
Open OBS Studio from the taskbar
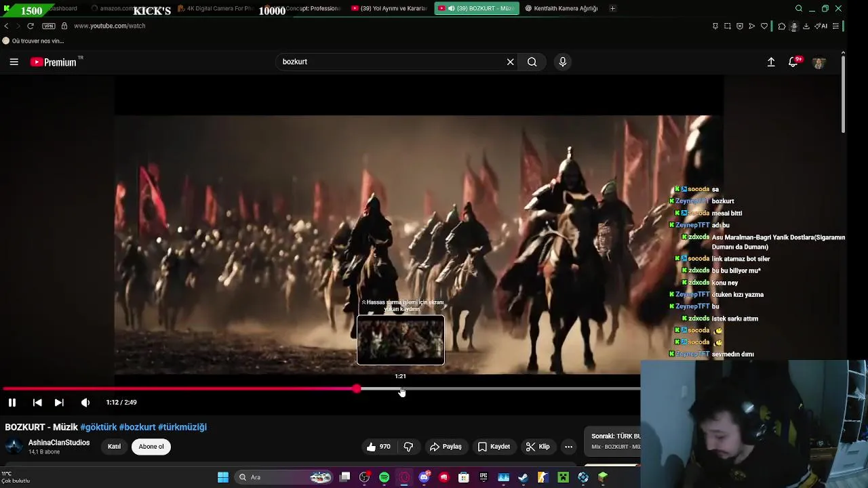(x=365, y=477)
